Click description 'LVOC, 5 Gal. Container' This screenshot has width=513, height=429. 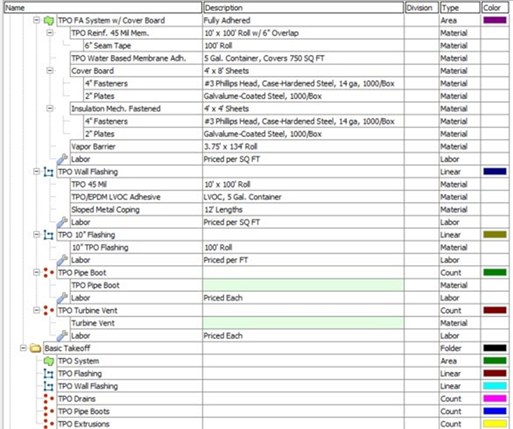coord(243,197)
